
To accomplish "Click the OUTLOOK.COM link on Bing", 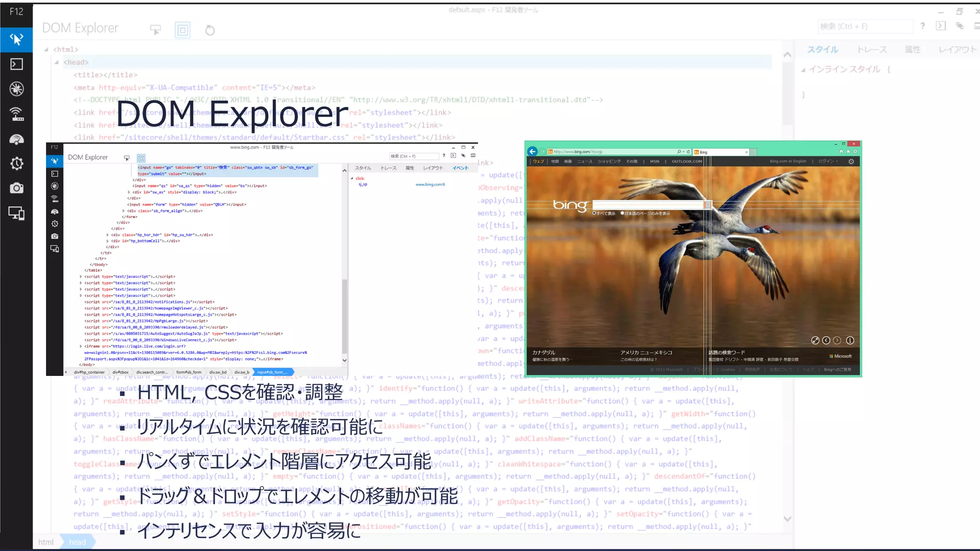I will 687,161.
